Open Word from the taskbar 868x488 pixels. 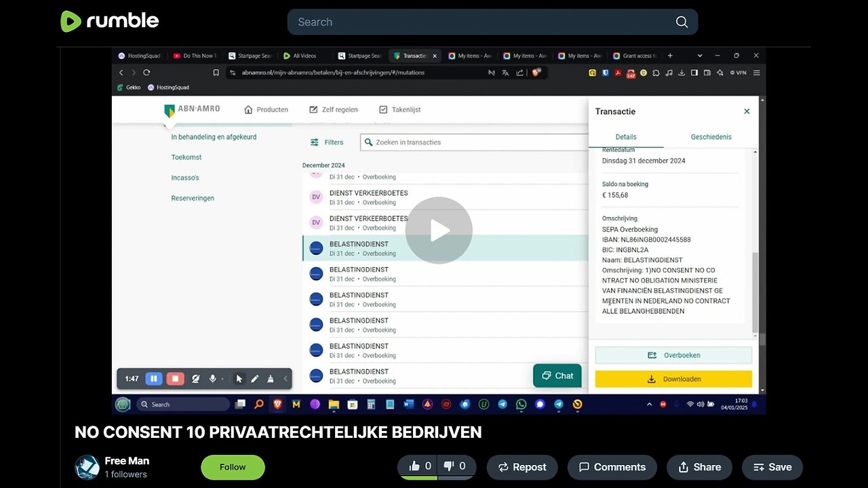[x=408, y=405]
